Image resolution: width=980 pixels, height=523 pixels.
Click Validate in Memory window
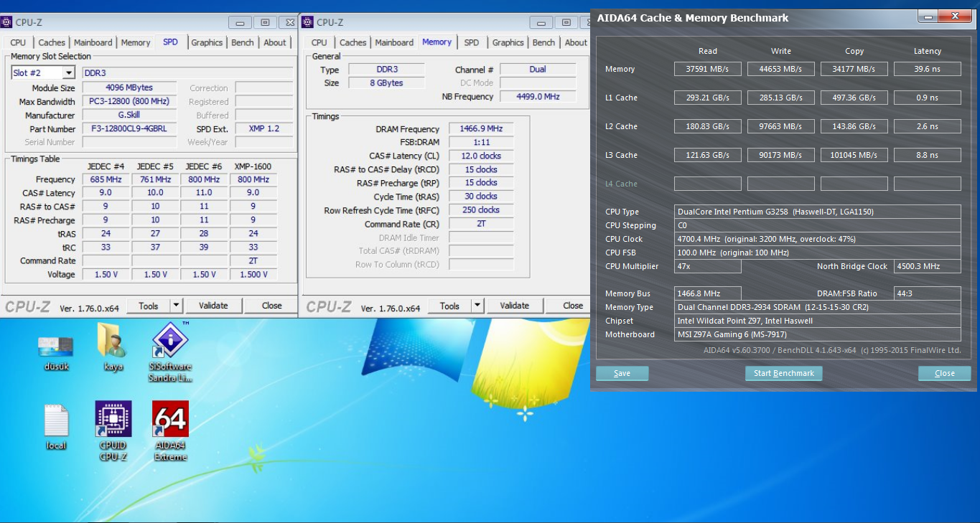[515, 306]
